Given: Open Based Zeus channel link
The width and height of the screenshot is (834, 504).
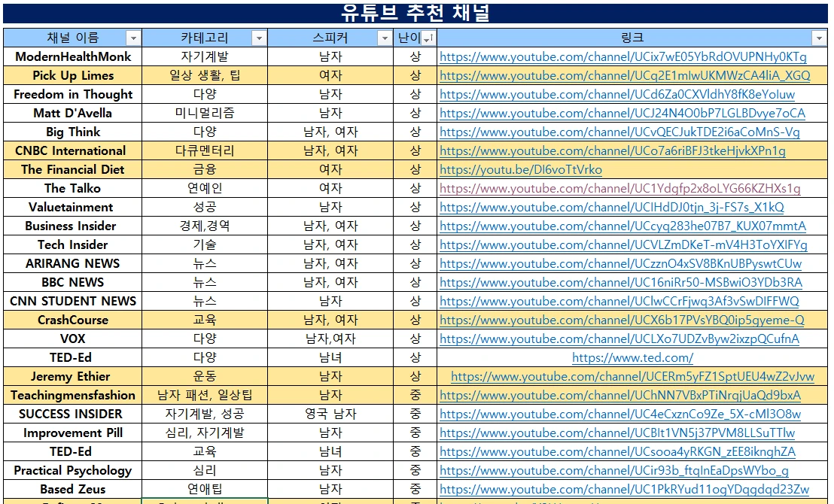Looking at the screenshot, I should tap(625, 489).
